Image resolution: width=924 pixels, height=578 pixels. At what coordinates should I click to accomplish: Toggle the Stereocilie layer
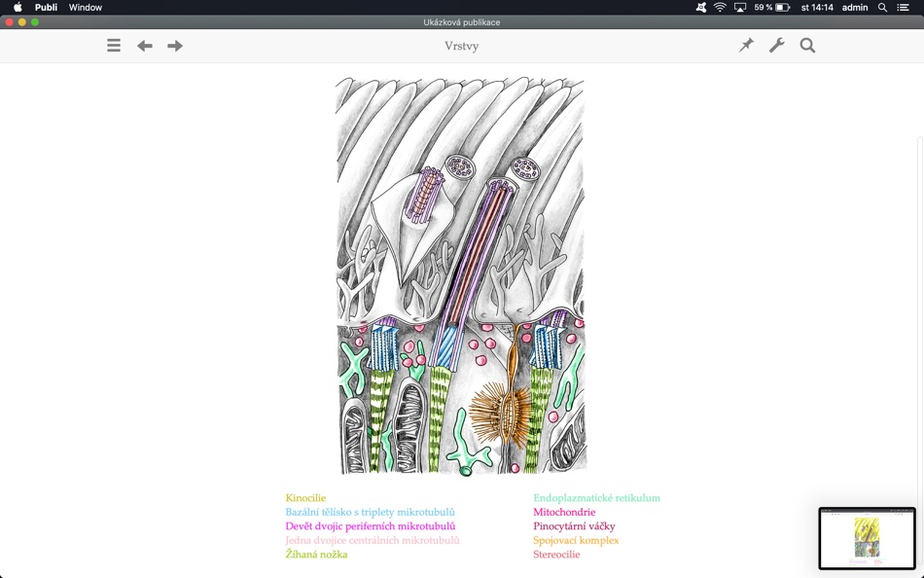click(556, 555)
